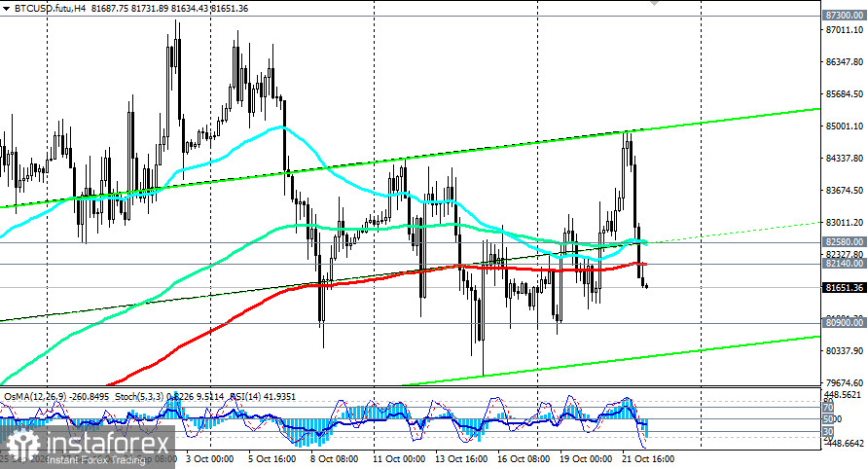This screenshot has width=868, height=469.
Task: Click the 19 Oct 00:00 time label
Action: 586,459
